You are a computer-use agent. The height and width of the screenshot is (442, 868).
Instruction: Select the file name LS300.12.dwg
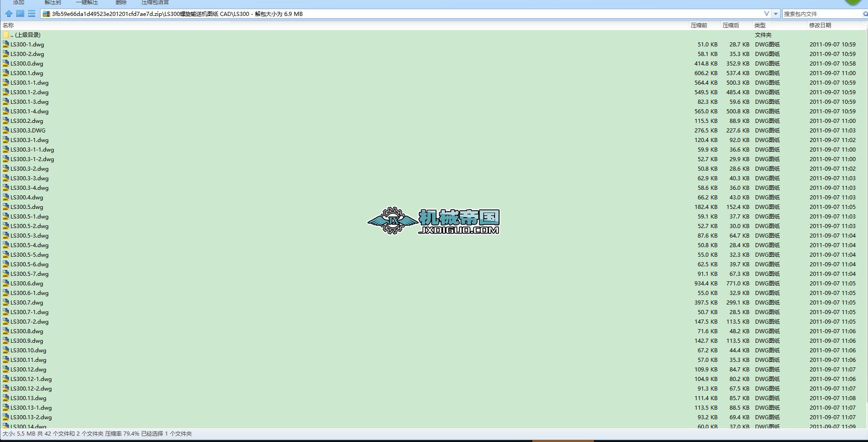point(29,370)
